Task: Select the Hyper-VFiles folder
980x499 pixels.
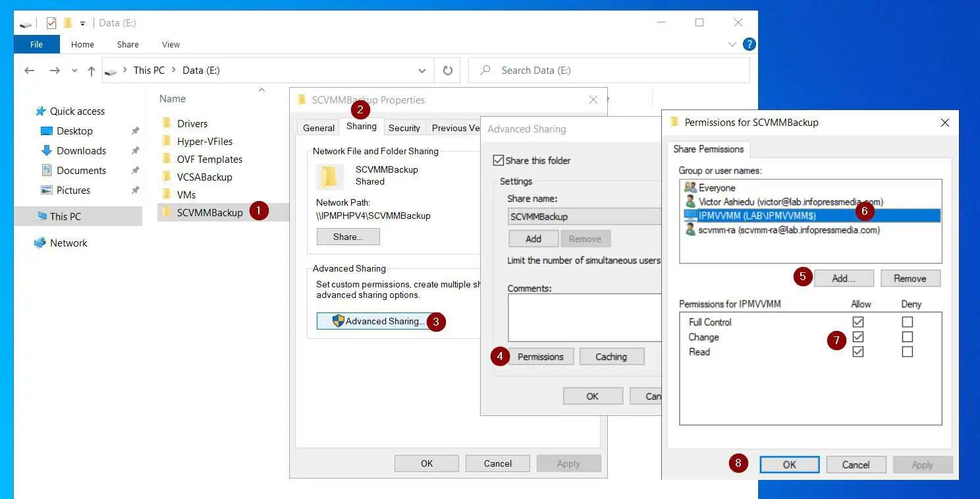Action: click(204, 141)
